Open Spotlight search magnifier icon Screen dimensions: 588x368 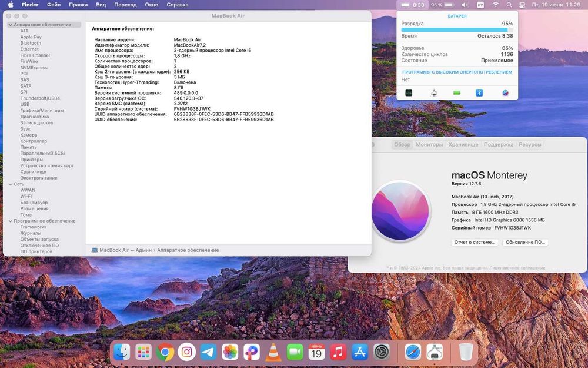[x=509, y=5]
